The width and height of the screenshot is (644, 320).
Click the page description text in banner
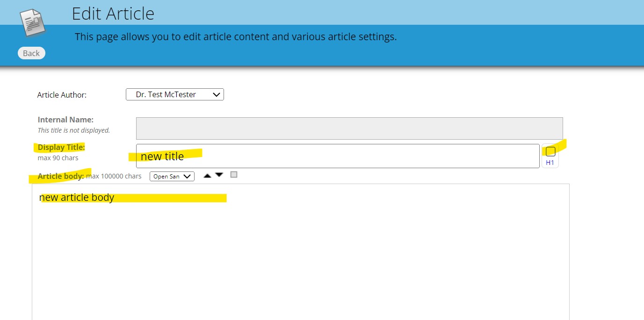pos(236,36)
